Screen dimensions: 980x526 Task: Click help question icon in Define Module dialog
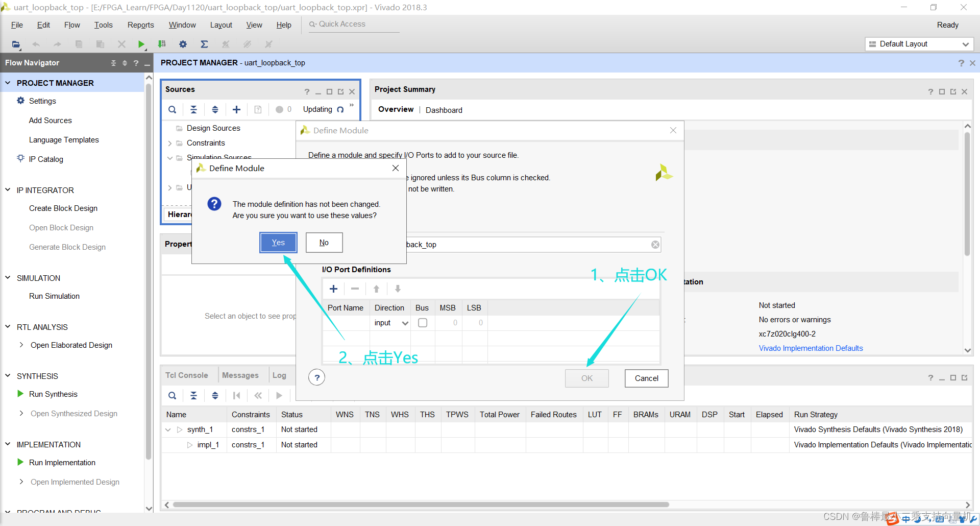317,377
